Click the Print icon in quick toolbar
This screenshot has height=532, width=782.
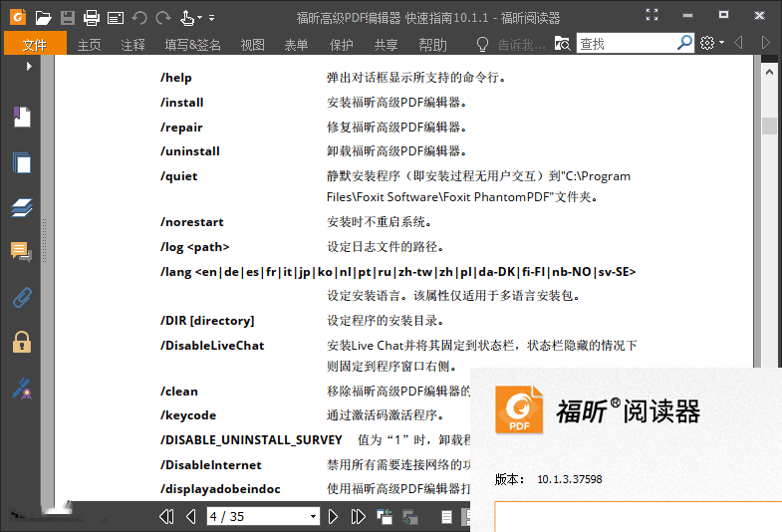pyautogui.click(x=92, y=17)
